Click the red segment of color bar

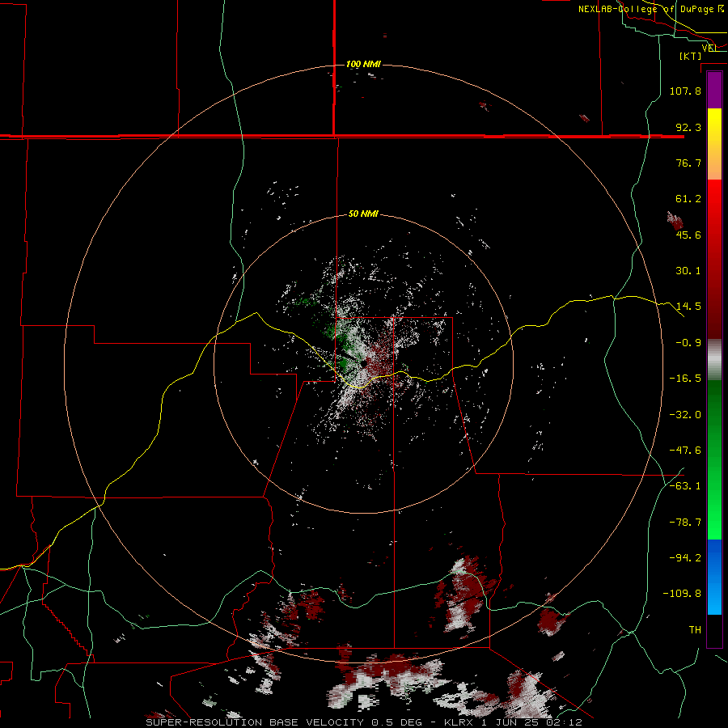(714, 259)
